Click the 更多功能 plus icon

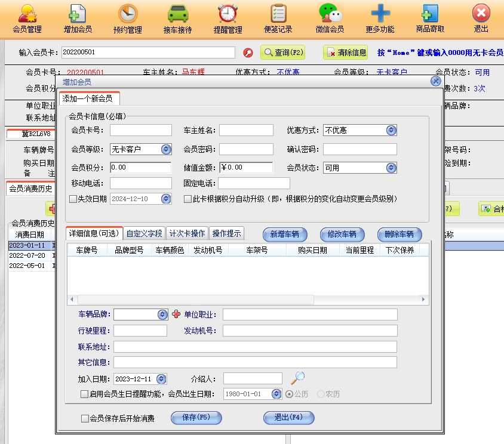coord(380,14)
